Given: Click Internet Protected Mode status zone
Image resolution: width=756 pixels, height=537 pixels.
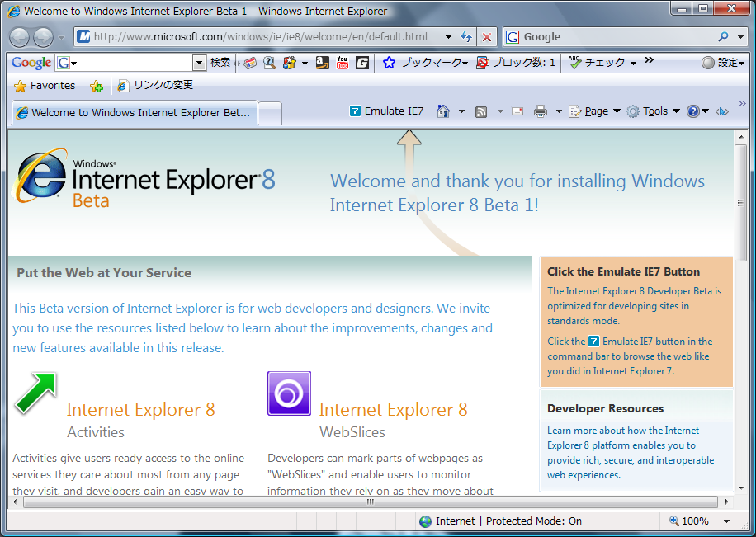Looking at the screenshot, I should 500,521.
